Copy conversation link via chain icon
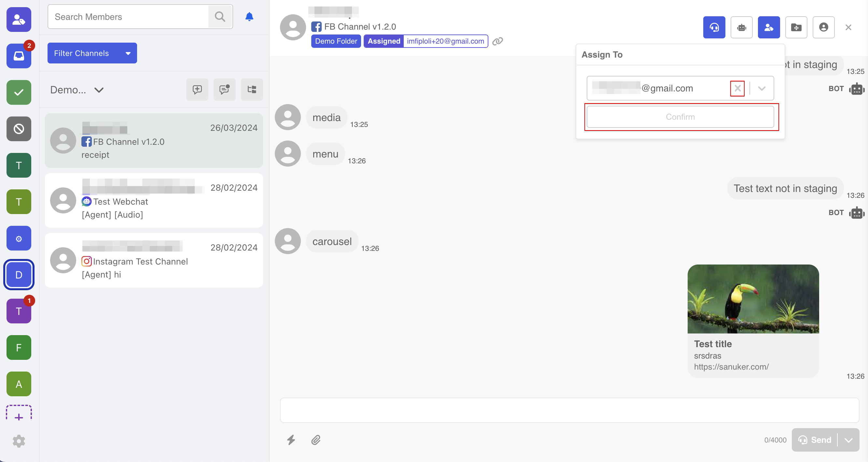 tap(497, 41)
